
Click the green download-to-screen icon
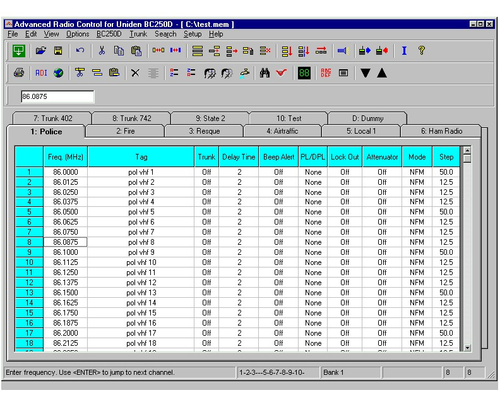point(19,51)
